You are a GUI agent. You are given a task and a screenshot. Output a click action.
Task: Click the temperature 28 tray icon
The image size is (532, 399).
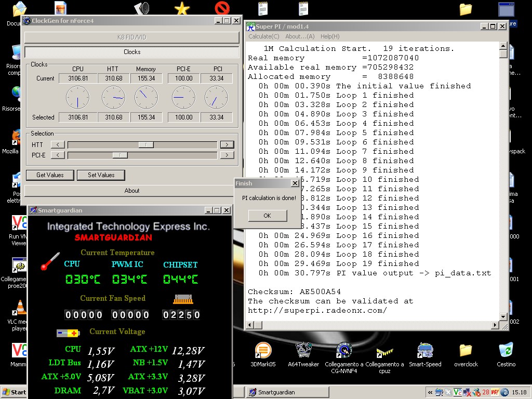(x=486, y=392)
